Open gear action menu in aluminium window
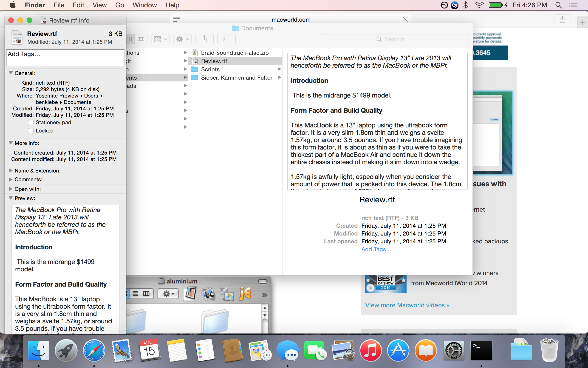Screen dimensions: 588x368 click(x=168, y=294)
